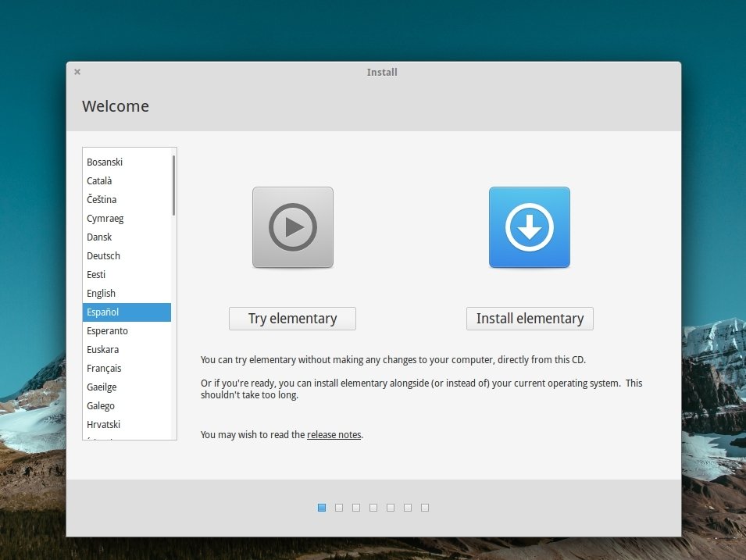Click the Try elementary button
This screenshot has height=560, width=746.
[292, 319]
